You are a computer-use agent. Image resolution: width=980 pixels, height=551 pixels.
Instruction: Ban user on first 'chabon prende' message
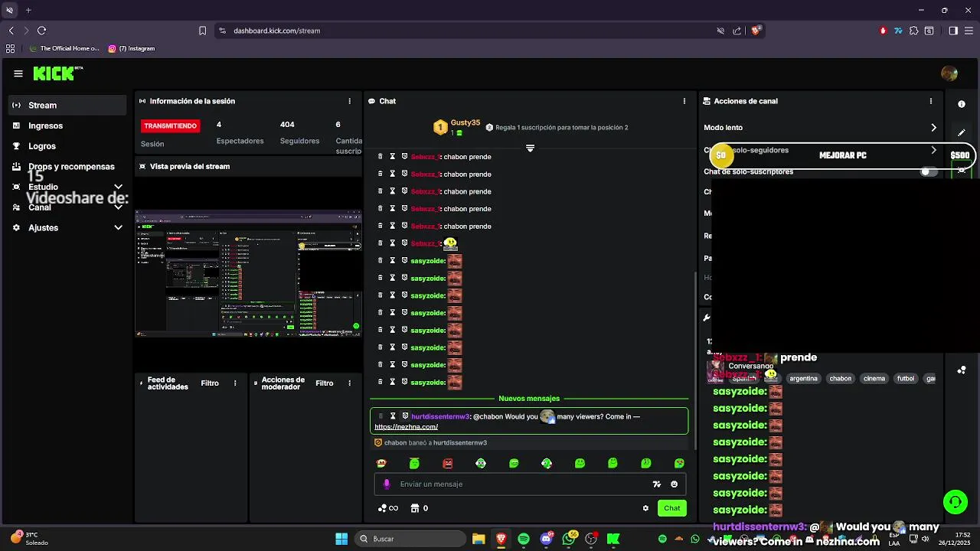pos(405,156)
